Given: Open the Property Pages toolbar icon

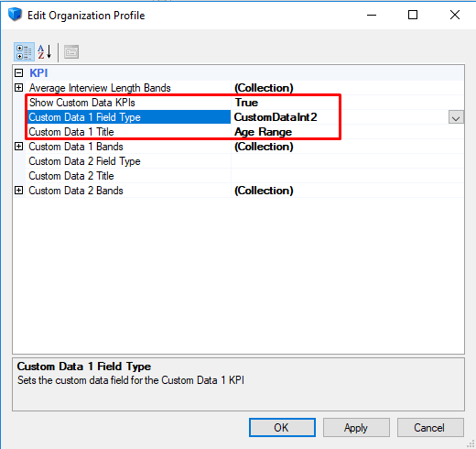Looking at the screenshot, I should click(71, 51).
